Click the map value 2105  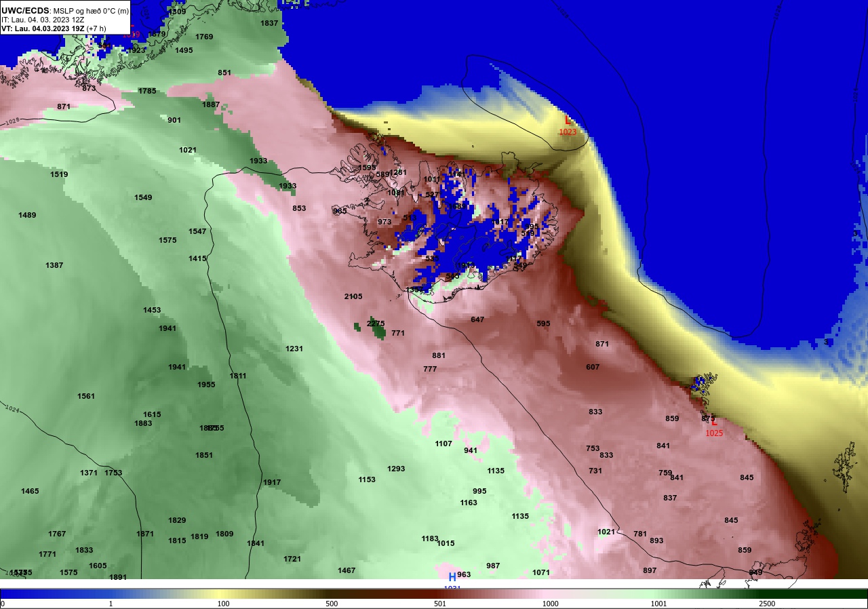(x=353, y=296)
